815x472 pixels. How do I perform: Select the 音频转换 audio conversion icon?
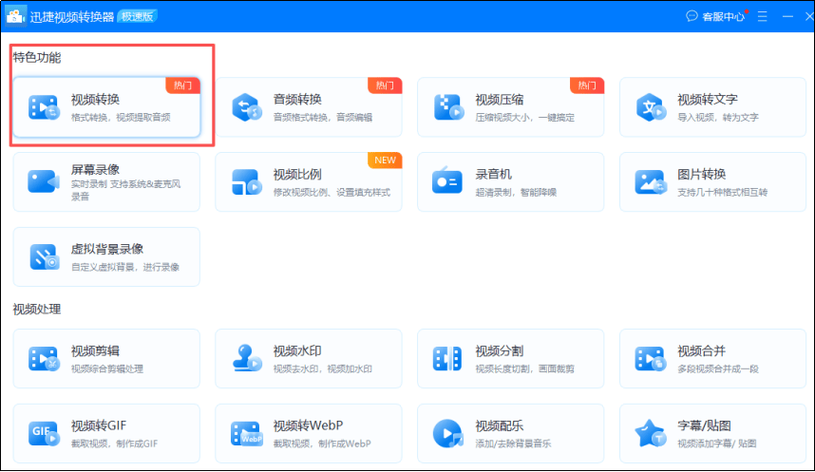(x=246, y=107)
